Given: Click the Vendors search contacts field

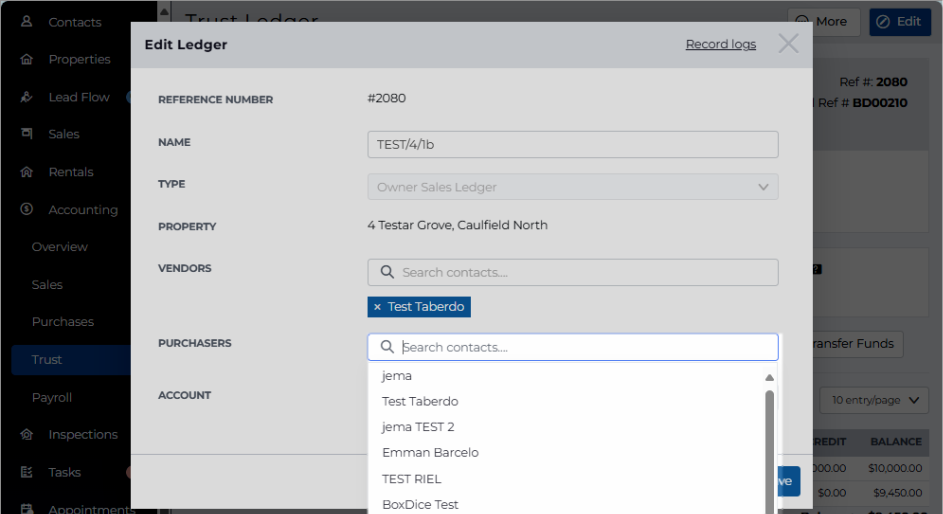Looking at the screenshot, I should click(x=573, y=272).
